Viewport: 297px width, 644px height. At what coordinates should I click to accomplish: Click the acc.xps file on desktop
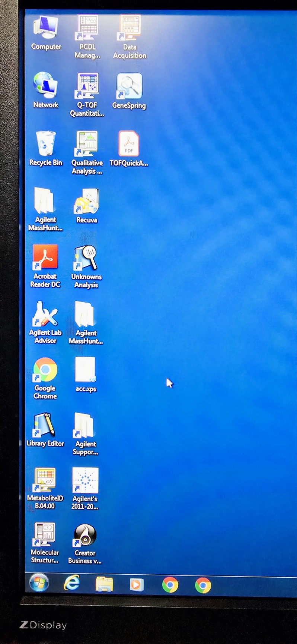click(86, 370)
